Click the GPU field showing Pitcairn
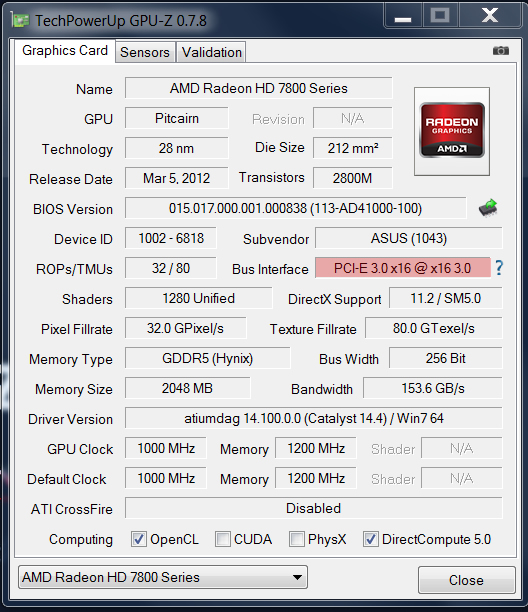 pos(176,118)
